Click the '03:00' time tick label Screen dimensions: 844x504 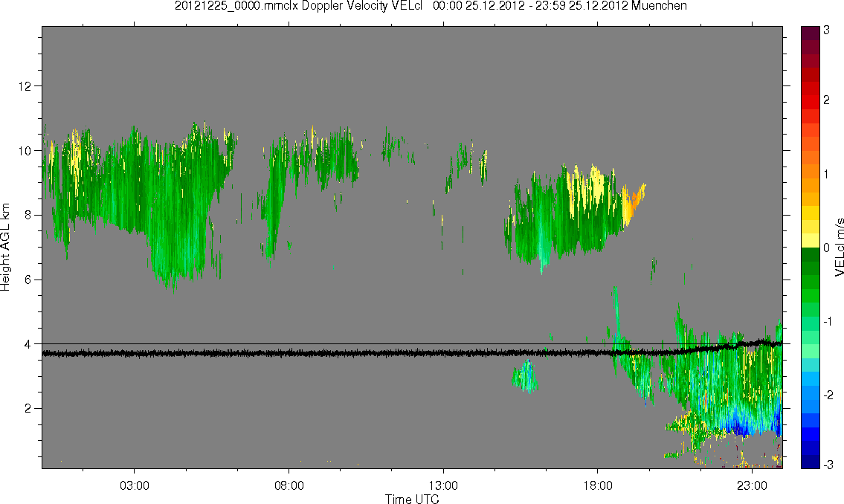click(x=134, y=485)
